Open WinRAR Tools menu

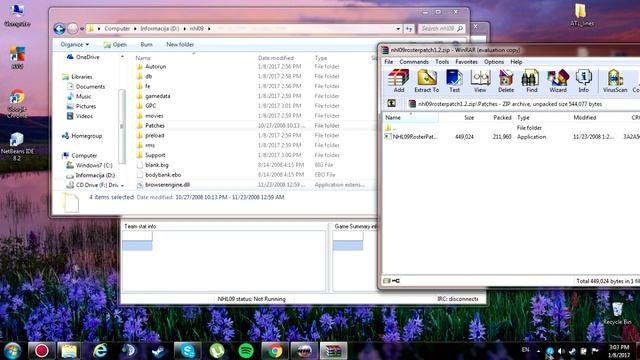[x=442, y=62]
